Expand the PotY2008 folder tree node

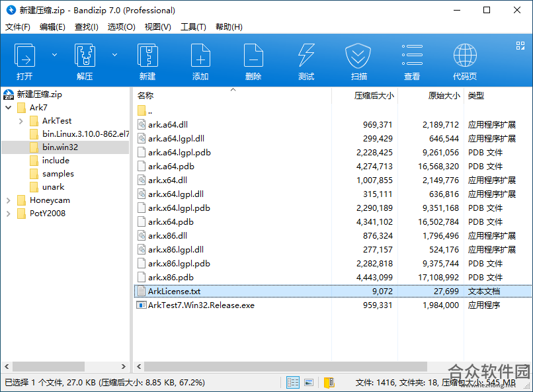point(9,214)
